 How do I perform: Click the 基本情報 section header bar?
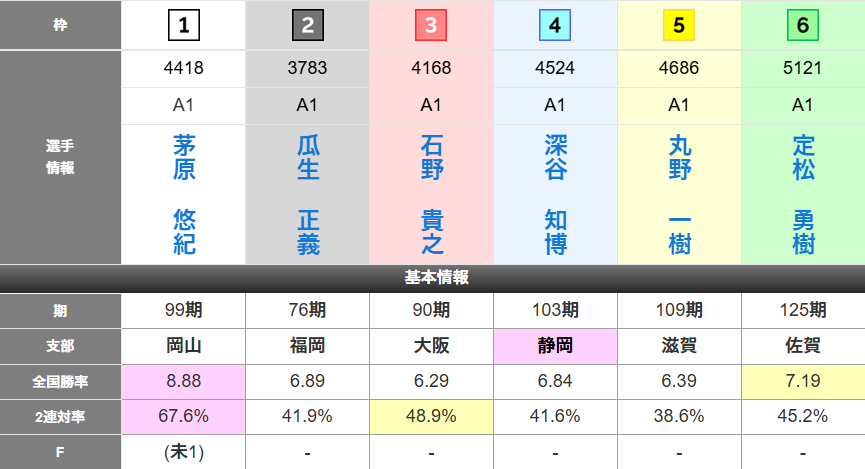click(x=432, y=278)
